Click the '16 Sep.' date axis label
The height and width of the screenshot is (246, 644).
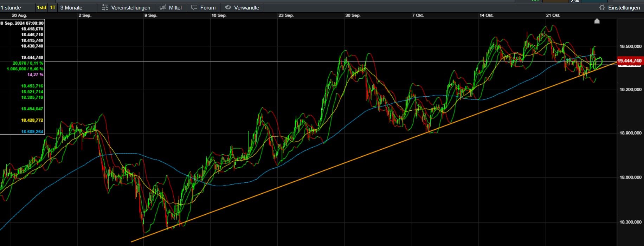point(219,15)
